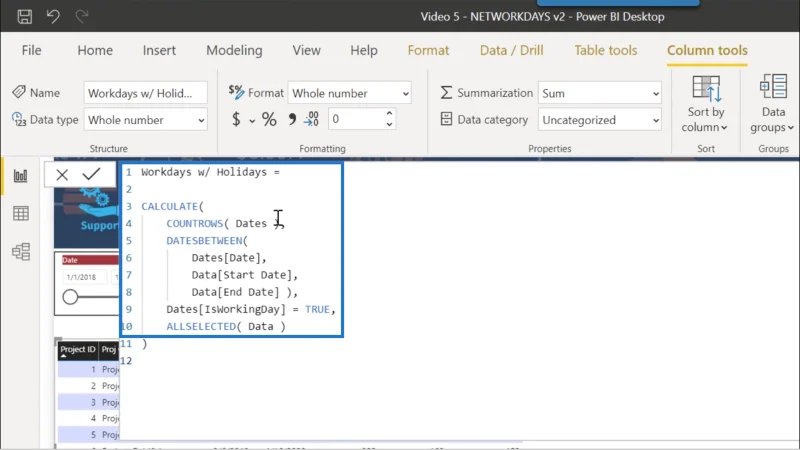Viewport: 800px width, 450px height.
Task: Select table row with Project ID 3
Action: (88, 402)
